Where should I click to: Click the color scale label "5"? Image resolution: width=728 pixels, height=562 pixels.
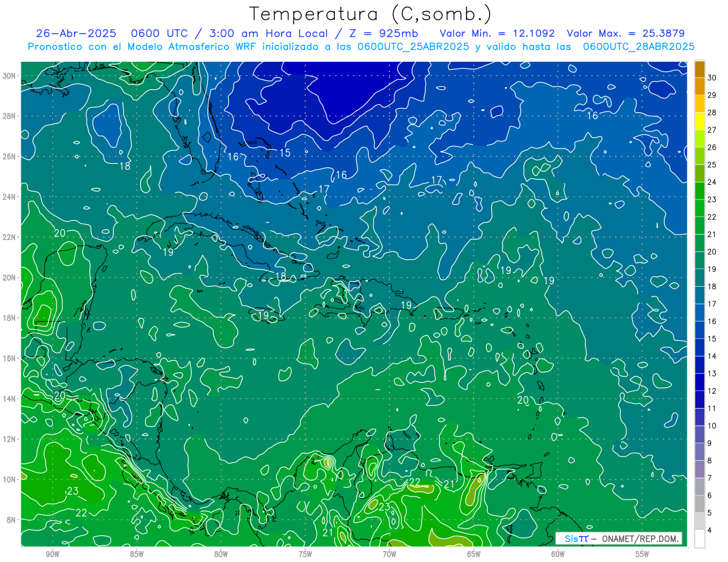click(710, 513)
